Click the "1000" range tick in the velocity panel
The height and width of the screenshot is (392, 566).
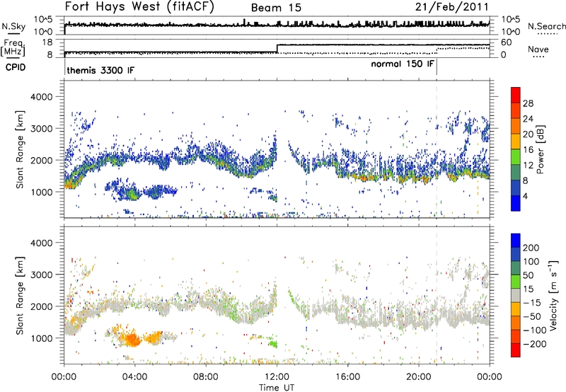[x=41, y=338]
